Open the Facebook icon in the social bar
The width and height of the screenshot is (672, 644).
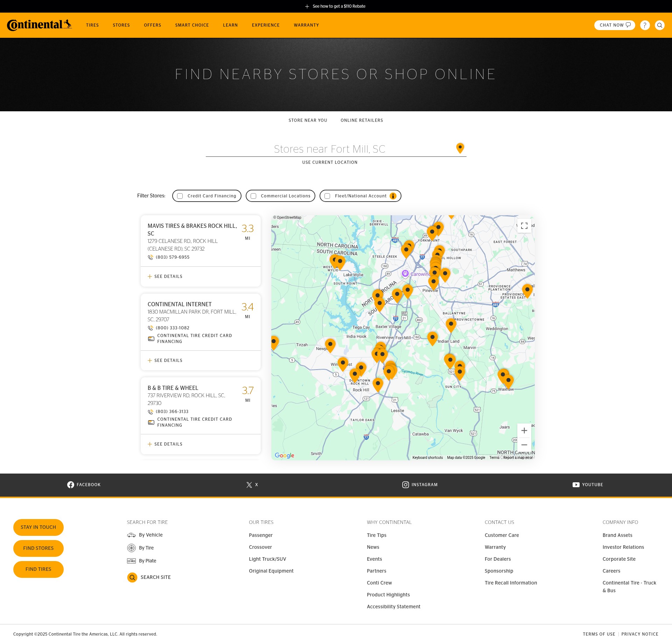[71, 485]
